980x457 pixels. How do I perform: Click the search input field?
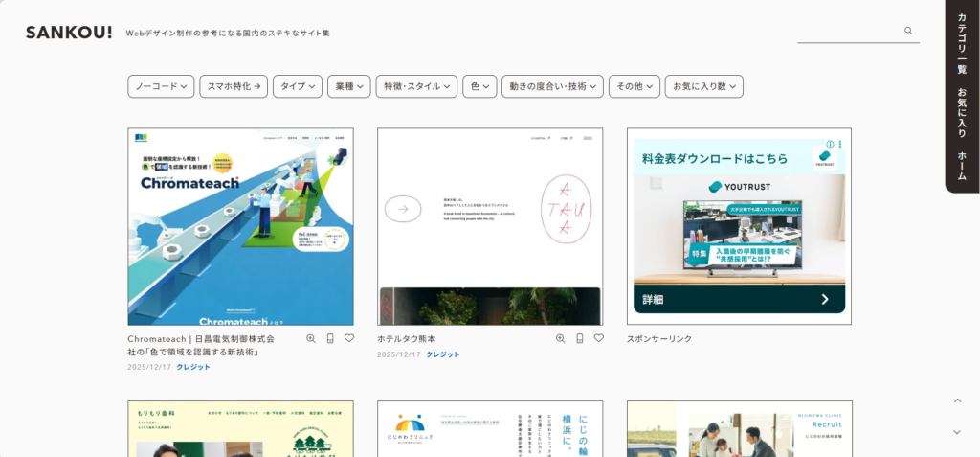[x=849, y=31]
